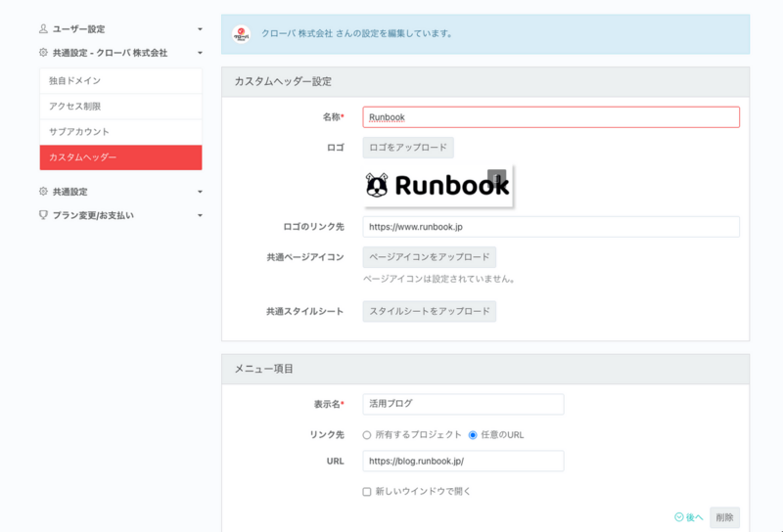Click the gear icon beside 共通設定 - クローバ株式会社
783x532 pixels.
coord(43,53)
